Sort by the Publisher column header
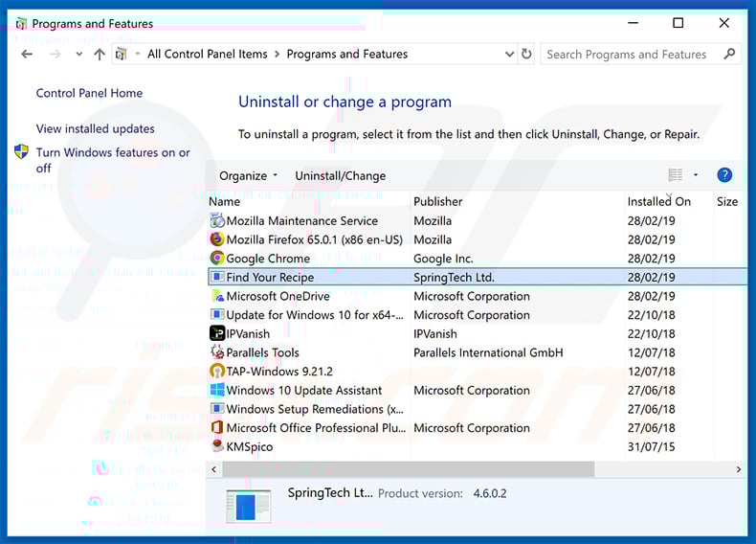Viewport: 756px width, 544px height. point(437,201)
